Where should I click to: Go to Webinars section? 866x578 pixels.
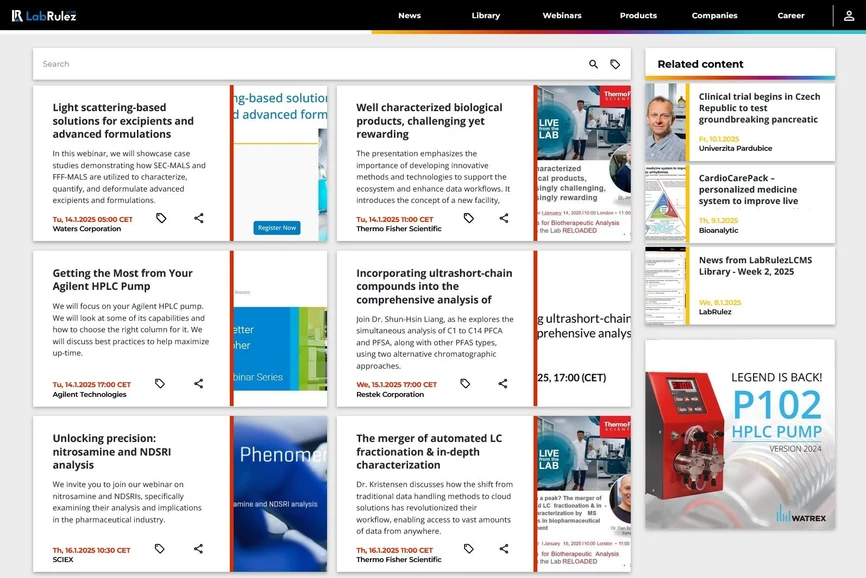pyautogui.click(x=562, y=15)
